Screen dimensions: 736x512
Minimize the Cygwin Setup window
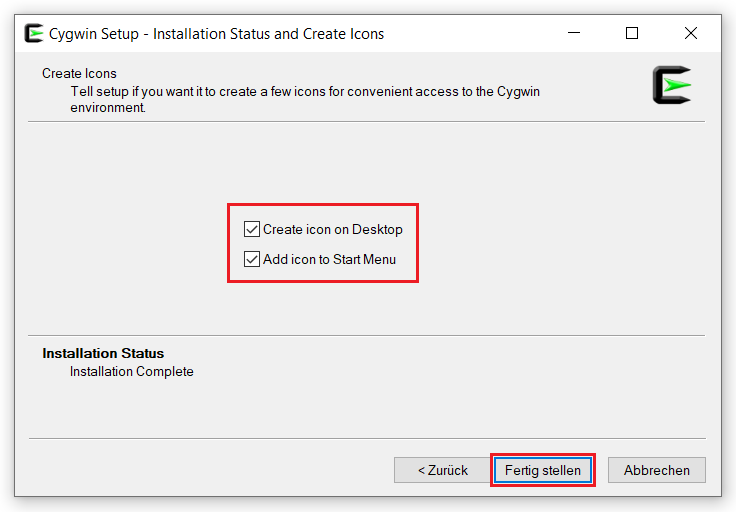pyautogui.click(x=572, y=34)
